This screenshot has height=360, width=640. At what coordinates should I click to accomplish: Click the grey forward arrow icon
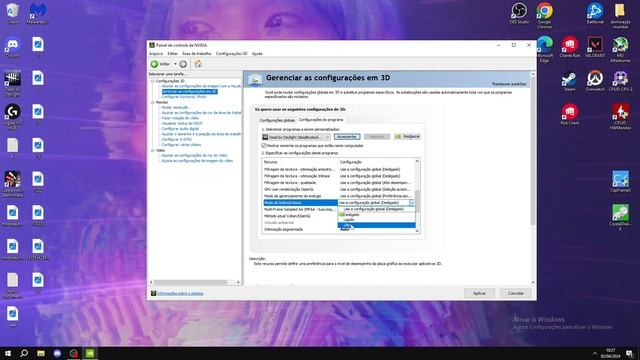pyautogui.click(x=183, y=64)
